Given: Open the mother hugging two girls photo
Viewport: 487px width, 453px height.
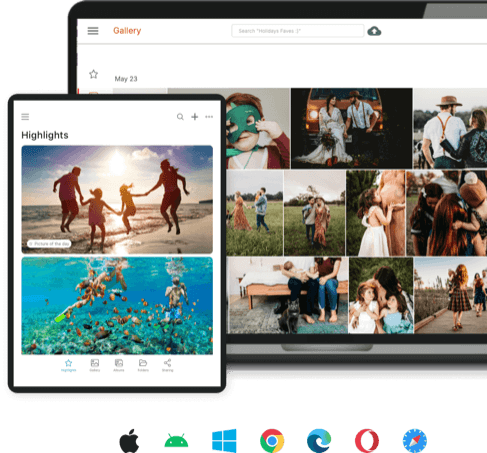Looking at the screenshot, I should point(381,295).
